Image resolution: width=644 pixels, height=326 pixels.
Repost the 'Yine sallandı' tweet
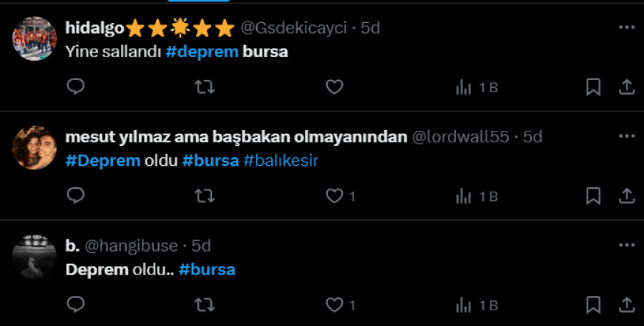click(x=205, y=87)
